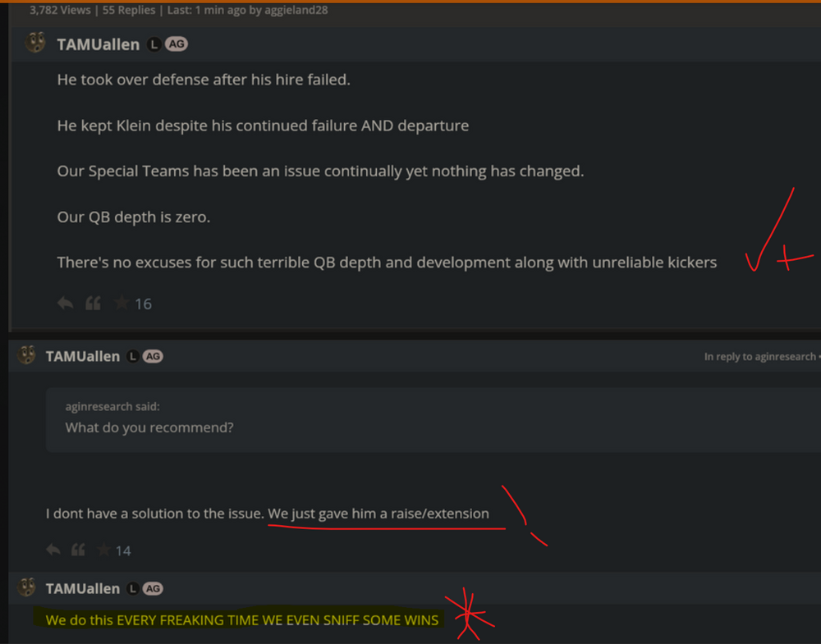Screen dimensions: 821x644
Task: Follow the "In reply to aginresearch" link
Action: 759,356
